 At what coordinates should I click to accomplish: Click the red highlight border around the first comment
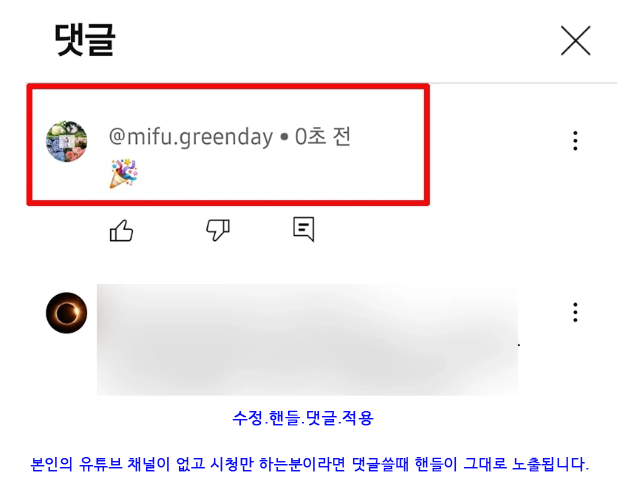coord(228,86)
